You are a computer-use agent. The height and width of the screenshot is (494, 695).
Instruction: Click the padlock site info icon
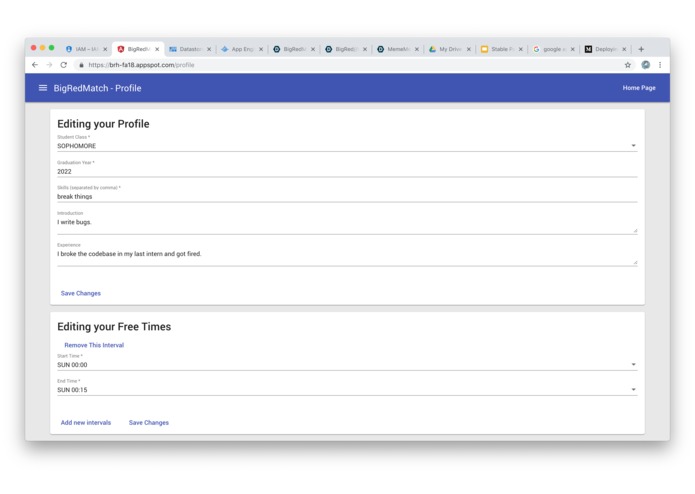point(81,65)
